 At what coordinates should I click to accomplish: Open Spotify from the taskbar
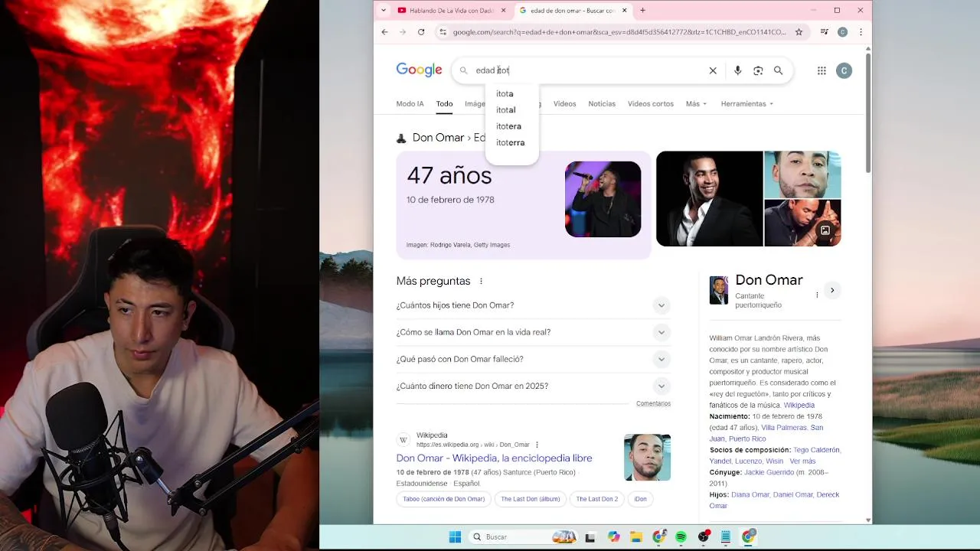point(681,536)
